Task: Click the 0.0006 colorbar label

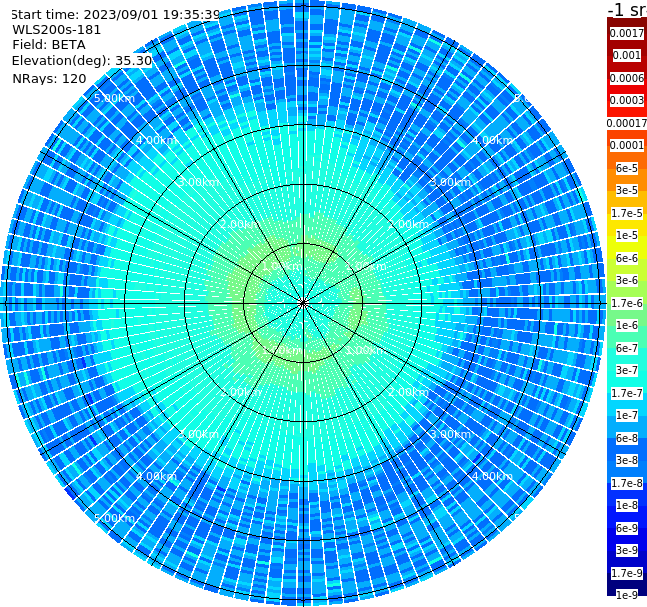Action: click(627, 78)
